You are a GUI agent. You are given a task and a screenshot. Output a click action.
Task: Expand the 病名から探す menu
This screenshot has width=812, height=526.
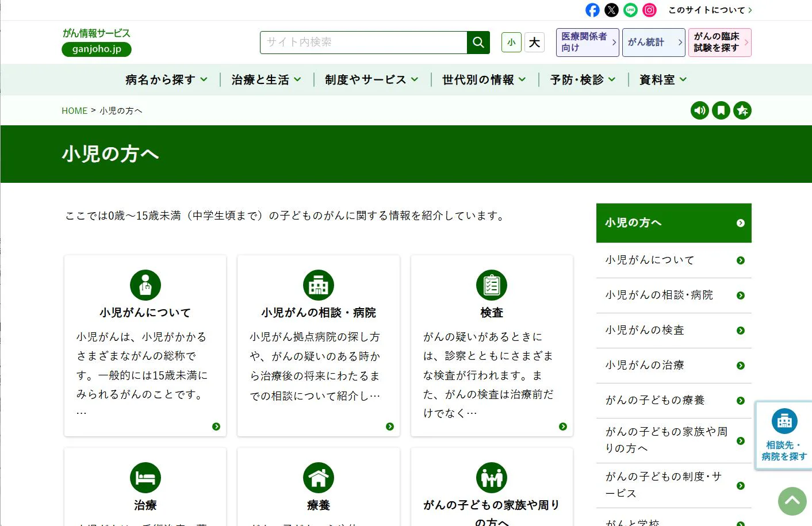[166, 80]
